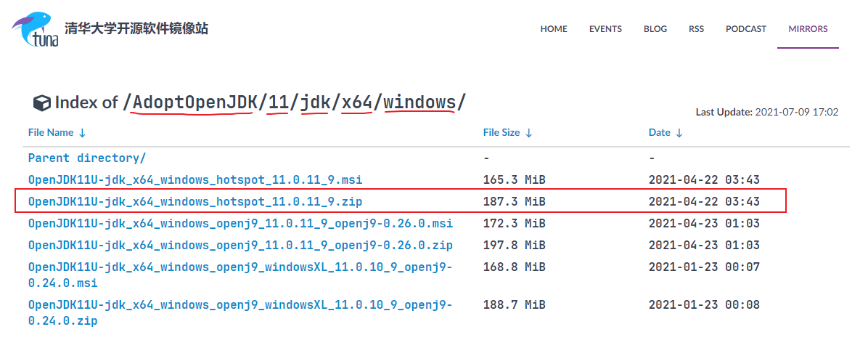Click the 168.8 MiB size value
Viewport: 868px width, 356px height.
pos(515,267)
